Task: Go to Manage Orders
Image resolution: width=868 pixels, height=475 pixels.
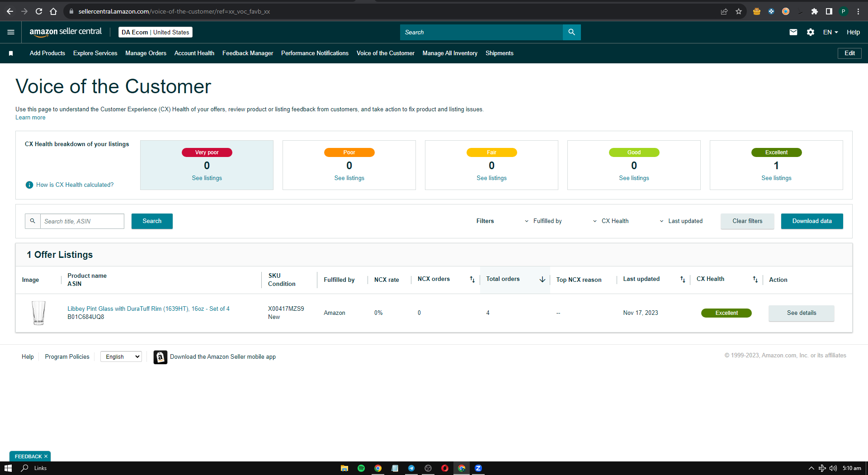Action: point(146,53)
